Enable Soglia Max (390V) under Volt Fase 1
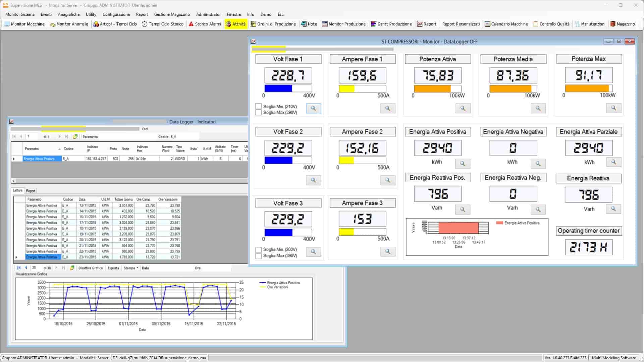 pos(258,113)
